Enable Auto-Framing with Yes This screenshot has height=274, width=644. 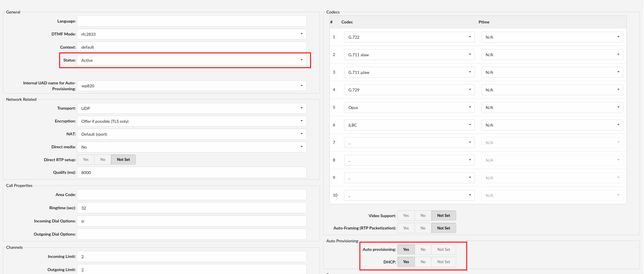(x=406, y=228)
